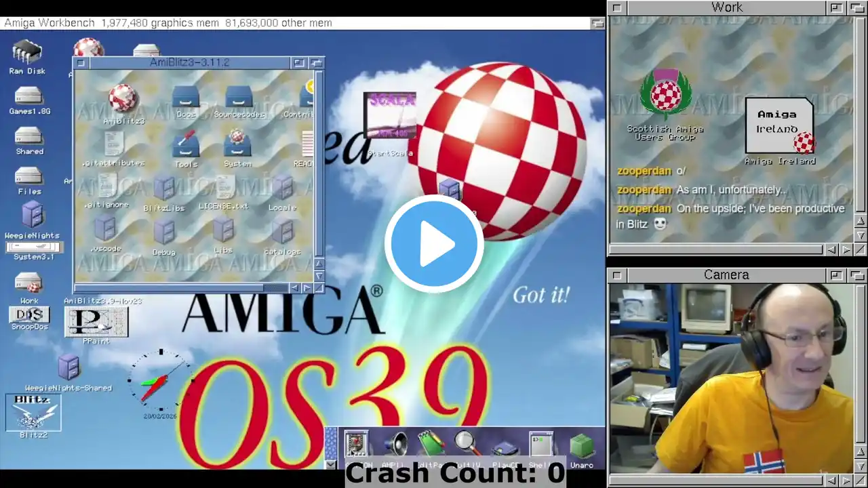The width and height of the screenshot is (868, 488).
Task: Click the AmiBlitz3 window zoom gadget
Action: click(298, 63)
